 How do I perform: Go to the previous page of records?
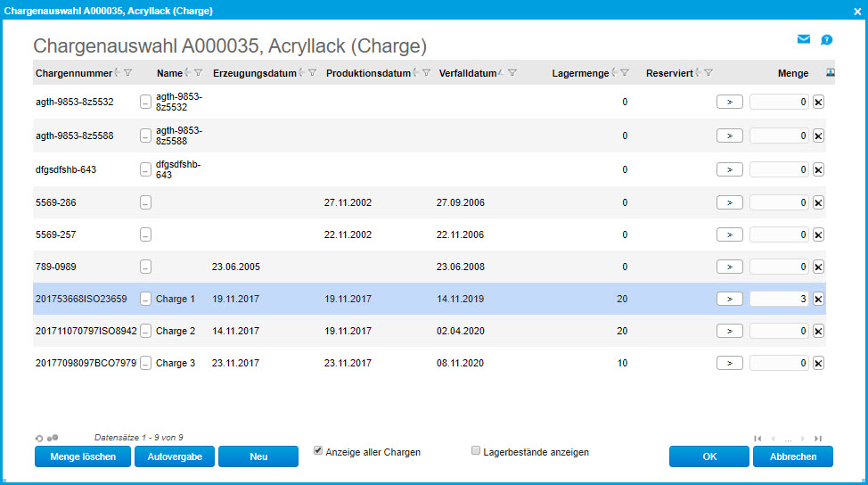(x=773, y=439)
